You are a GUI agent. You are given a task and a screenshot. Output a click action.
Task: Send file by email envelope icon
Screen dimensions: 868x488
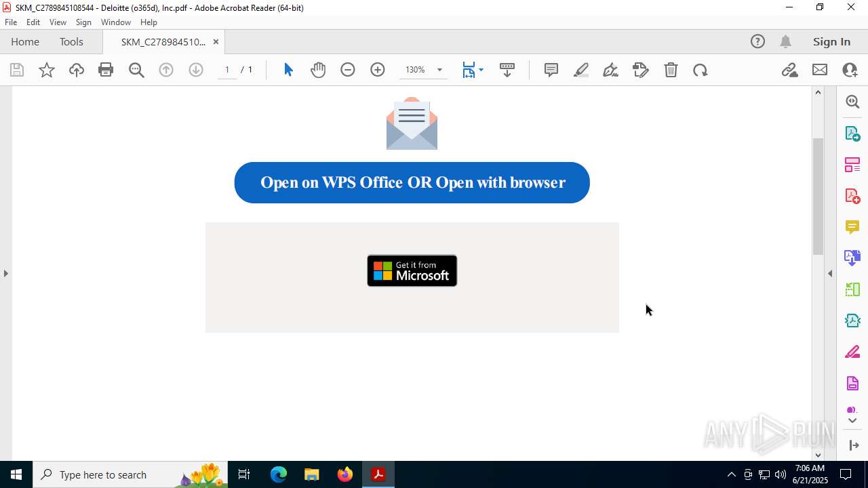pyautogui.click(x=820, y=70)
